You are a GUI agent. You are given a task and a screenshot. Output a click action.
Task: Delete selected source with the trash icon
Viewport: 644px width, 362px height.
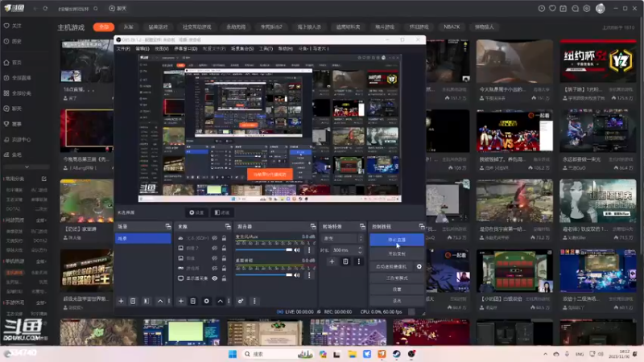click(192, 301)
